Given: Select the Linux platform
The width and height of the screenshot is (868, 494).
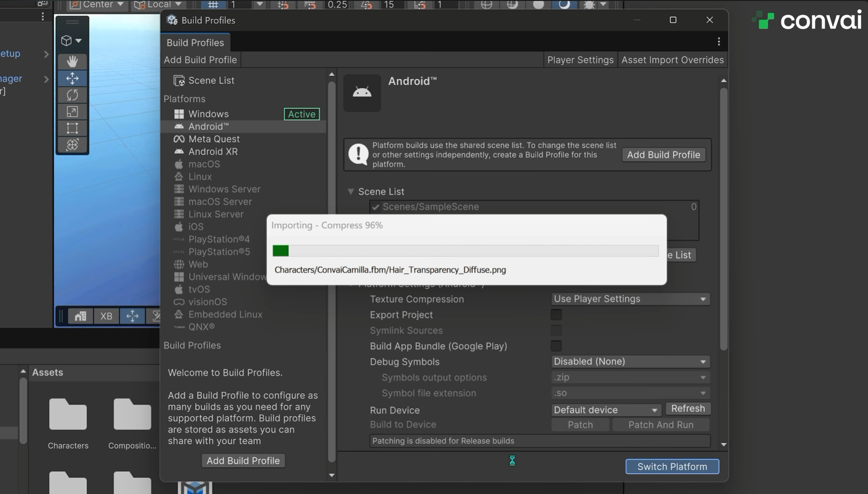Looking at the screenshot, I should pyautogui.click(x=243, y=177).
